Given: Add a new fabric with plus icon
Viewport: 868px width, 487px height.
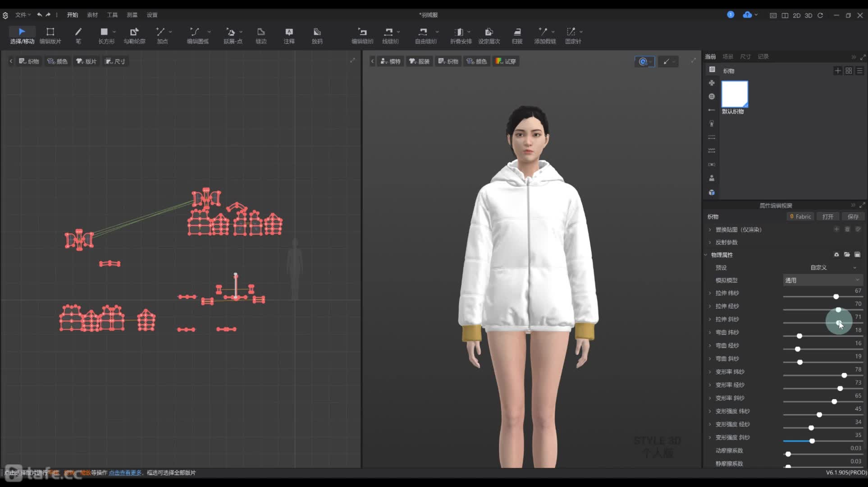Looking at the screenshot, I should pos(838,71).
